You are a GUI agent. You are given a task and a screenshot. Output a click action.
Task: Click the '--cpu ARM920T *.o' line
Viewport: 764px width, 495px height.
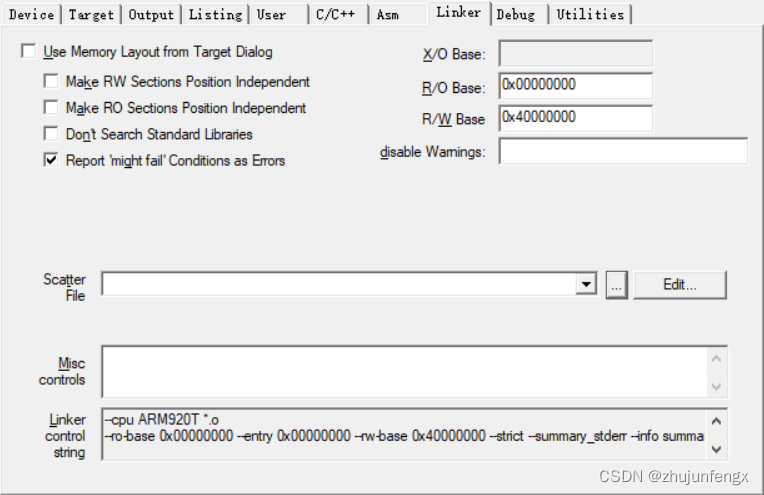tap(162, 419)
